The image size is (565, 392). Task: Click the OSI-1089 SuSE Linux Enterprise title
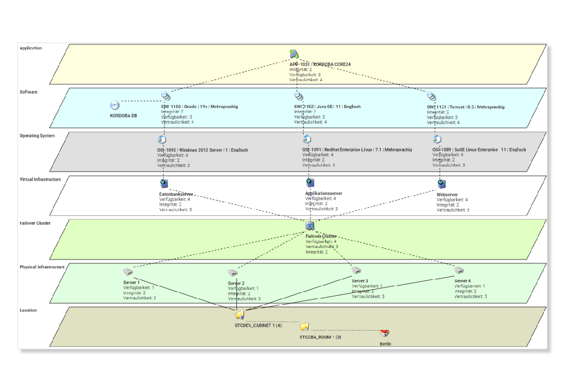479,150
